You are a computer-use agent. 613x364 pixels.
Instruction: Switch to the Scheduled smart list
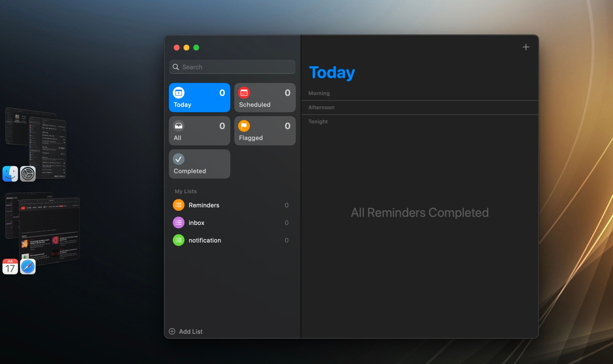pyautogui.click(x=265, y=98)
